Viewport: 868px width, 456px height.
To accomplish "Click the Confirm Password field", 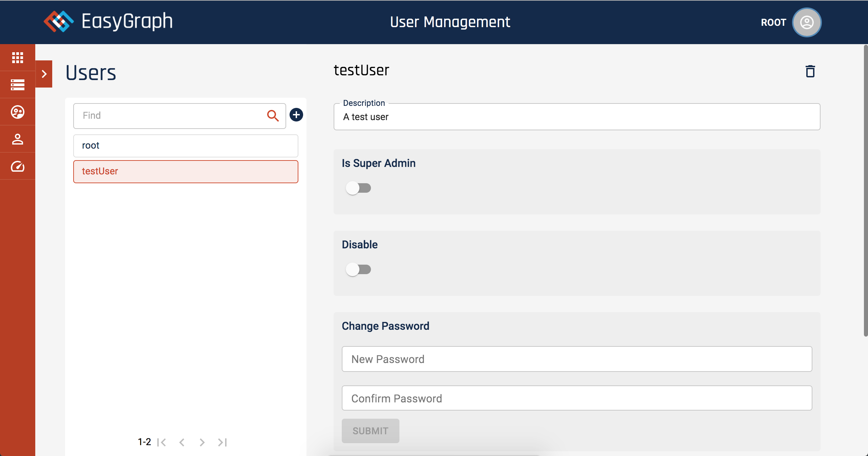I will pyautogui.click(x=577, y=398).
